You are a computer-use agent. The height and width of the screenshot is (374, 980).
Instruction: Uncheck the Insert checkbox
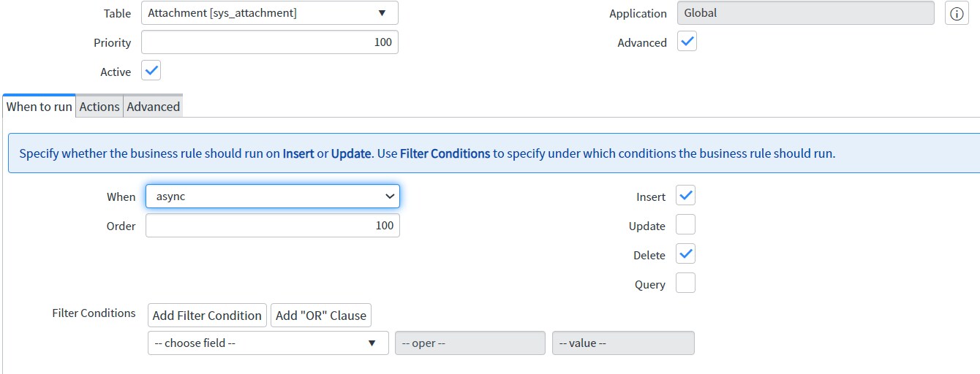pyautogui.click(x=685, y=196)
